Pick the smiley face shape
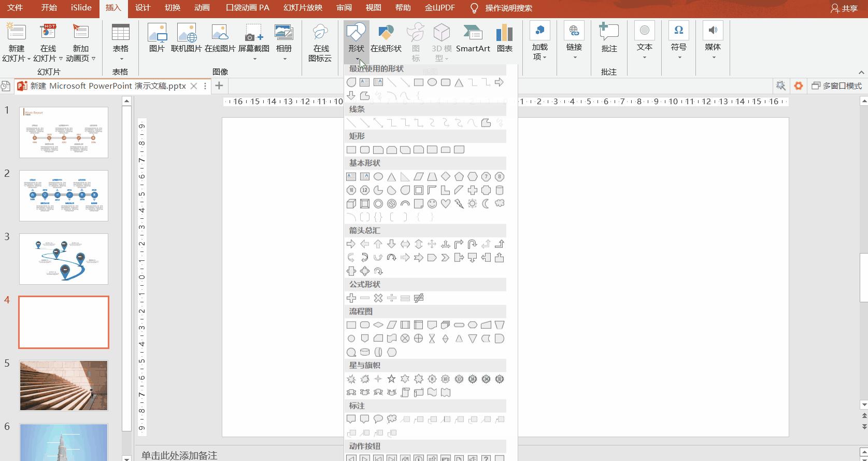Viewport: 868px width, 461px height. 432,204
